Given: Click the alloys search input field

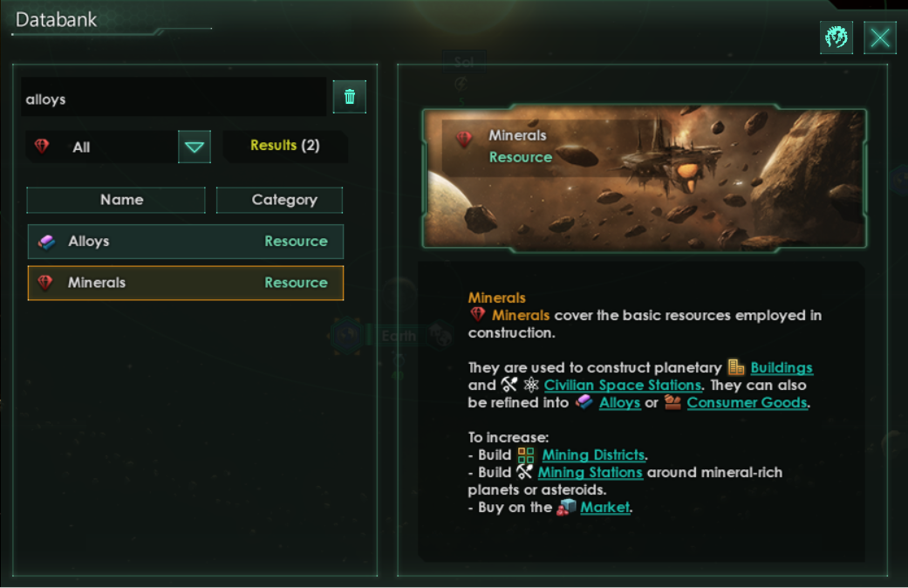Looking at the screenshot, I should click(174, 98).
